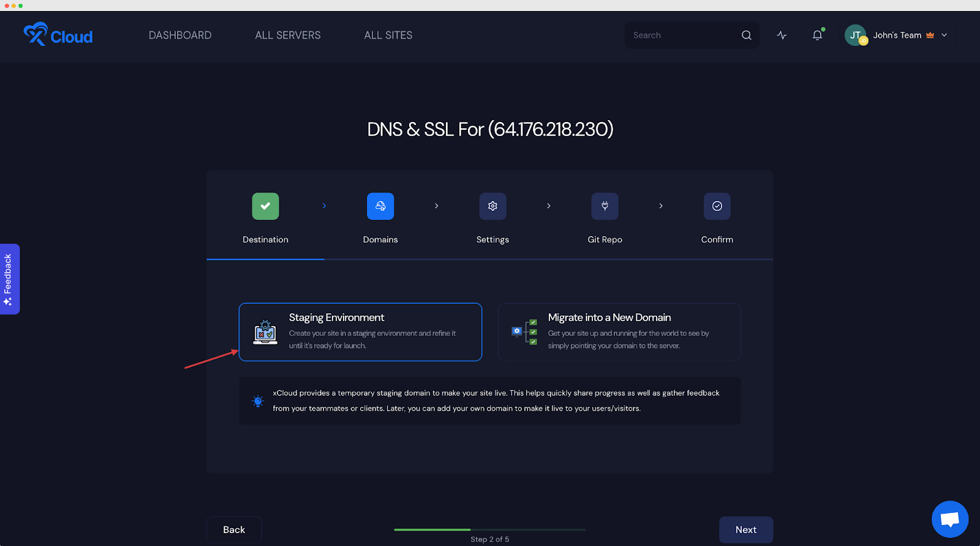Open the live chat bubble
Viewport: 980px width, 546px height.
[x=950, y=519]
